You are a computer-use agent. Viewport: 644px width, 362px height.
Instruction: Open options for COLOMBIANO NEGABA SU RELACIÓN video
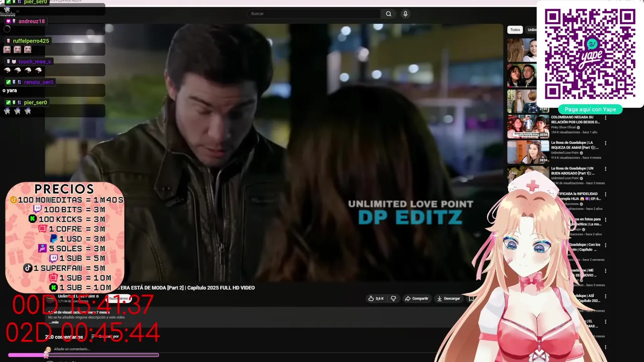pyautogui.click(x=605, y=118)
